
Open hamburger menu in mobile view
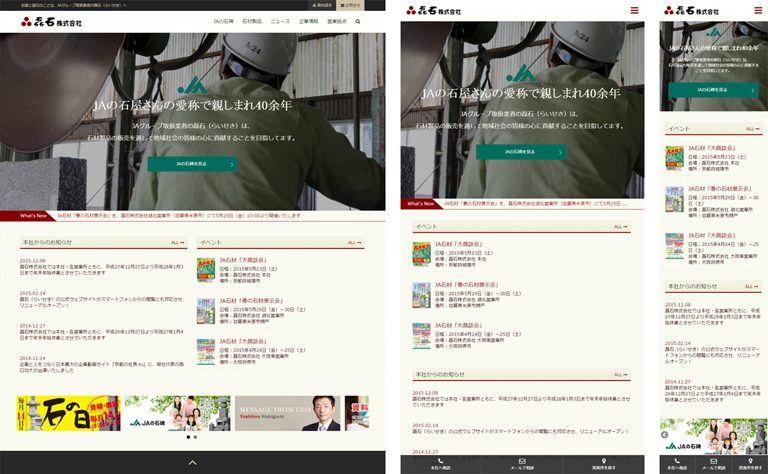(758, 10)
